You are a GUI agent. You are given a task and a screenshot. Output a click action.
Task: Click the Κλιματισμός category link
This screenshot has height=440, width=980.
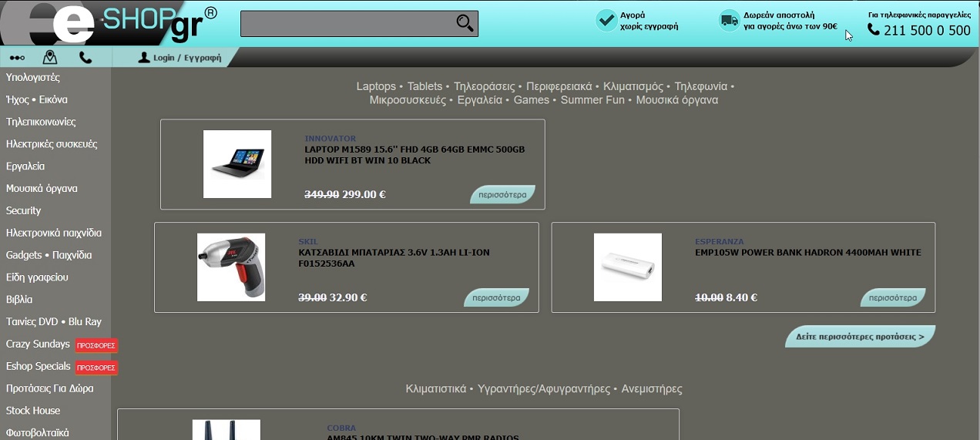click(x=633, y=86)
